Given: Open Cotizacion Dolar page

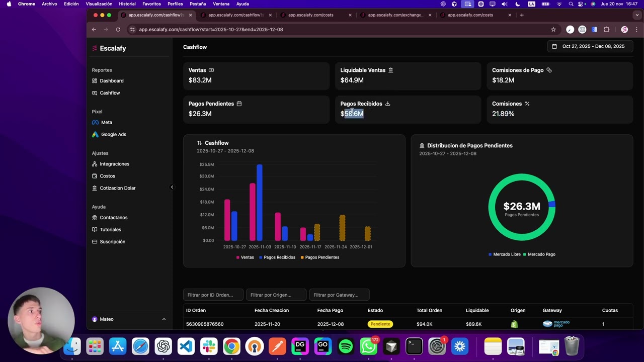Looking at the screenshot, I should coord(114,188).
